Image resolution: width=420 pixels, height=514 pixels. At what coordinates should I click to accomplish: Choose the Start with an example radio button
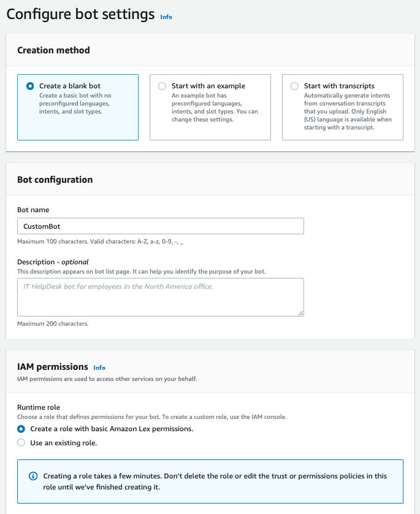[162, 86]
